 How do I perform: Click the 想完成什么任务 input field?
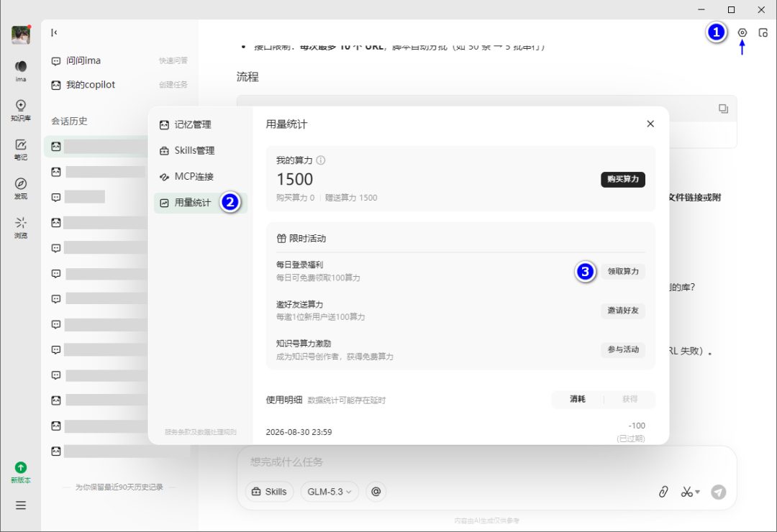486,462
